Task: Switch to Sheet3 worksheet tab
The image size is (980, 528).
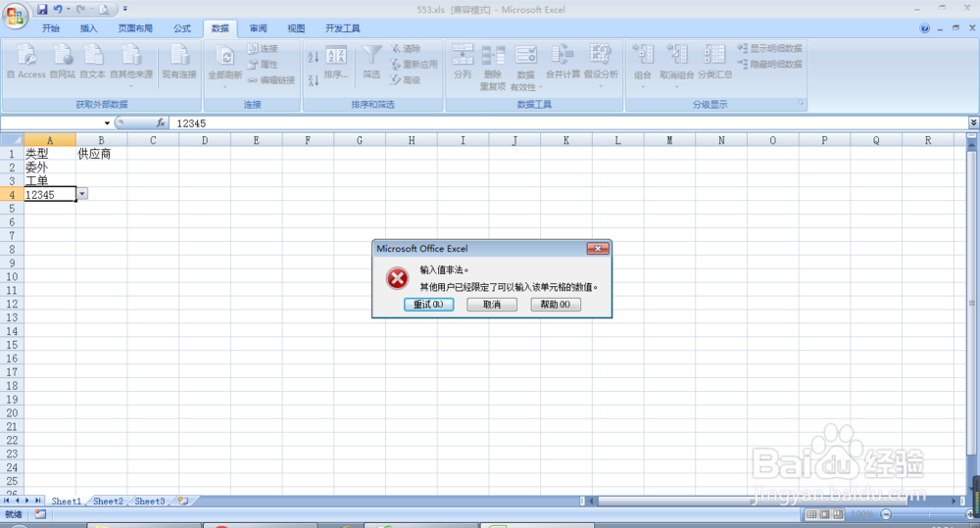Action: point(150,502)
